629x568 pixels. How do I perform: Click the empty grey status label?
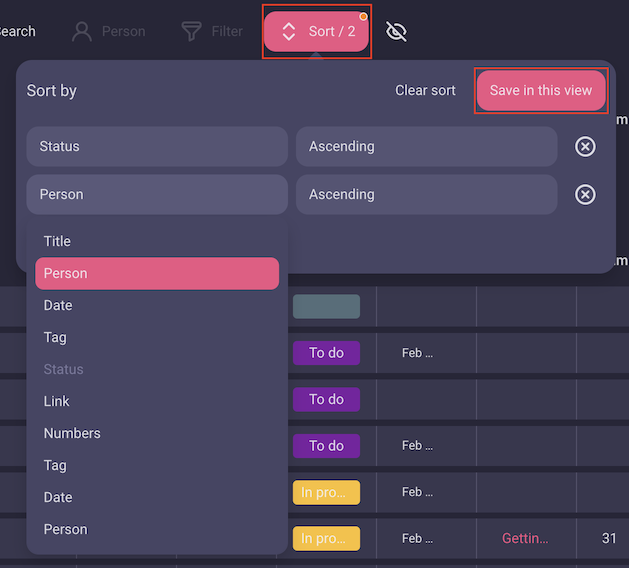[x=326, y=306]
